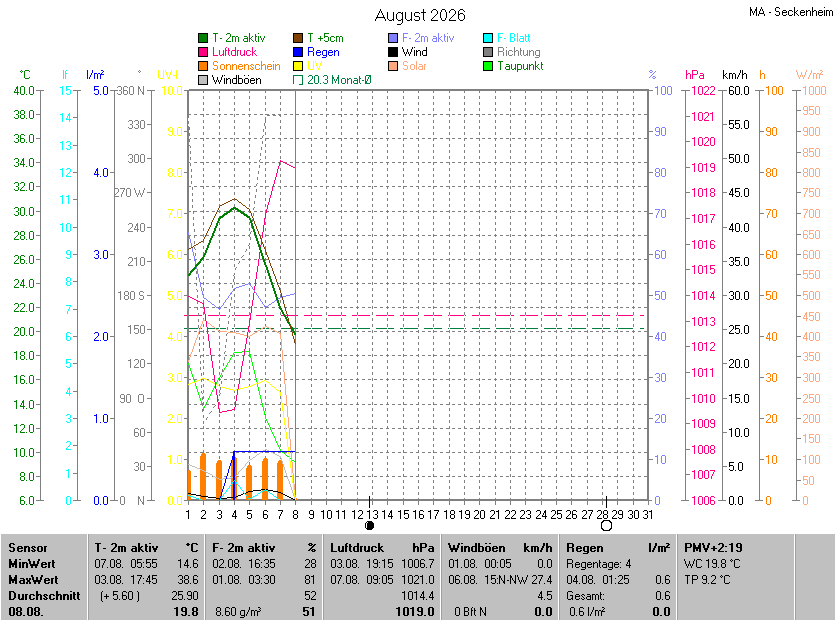This screenshot has height=620, width=835.
Task: Click the °C temperature axis unit label
Action: [25, 75]
